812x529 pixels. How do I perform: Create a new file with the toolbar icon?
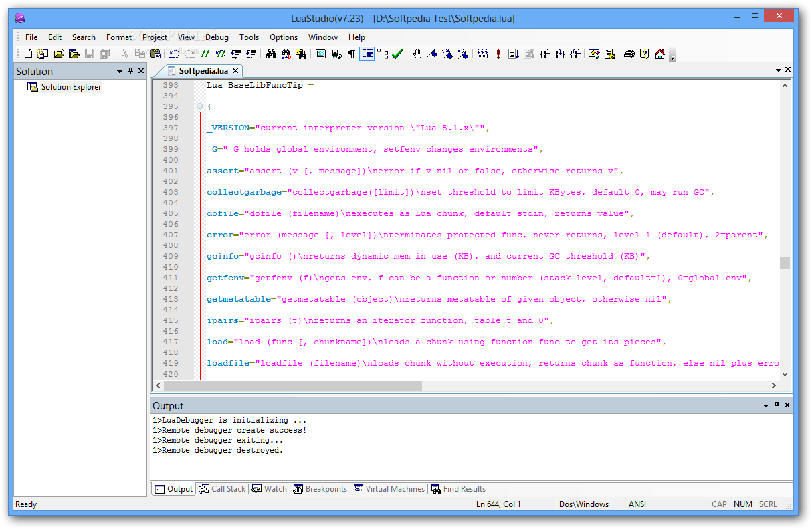(28, 54)
